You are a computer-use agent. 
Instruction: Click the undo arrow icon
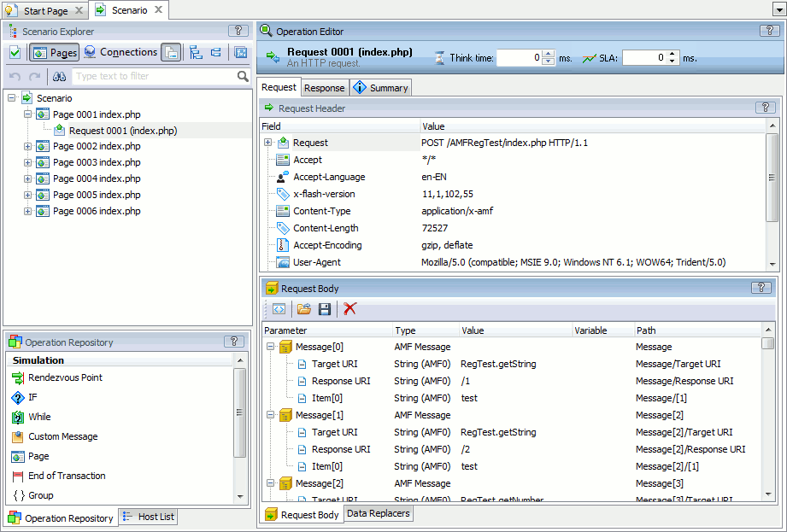coord(15,76)
